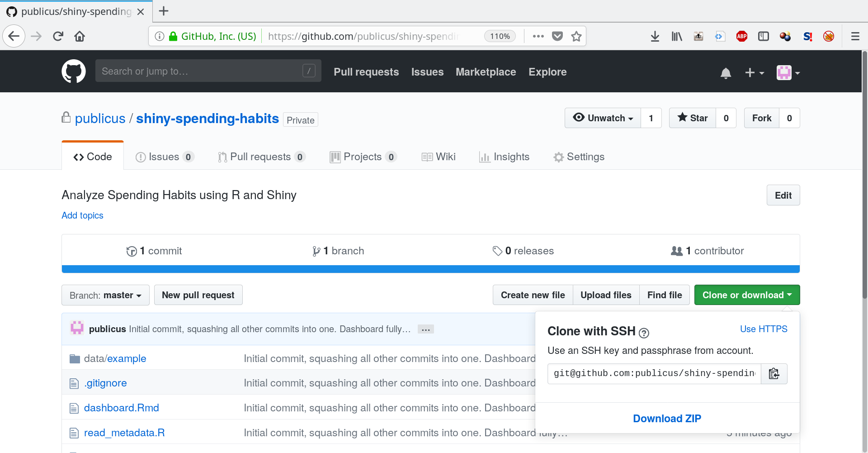Open GitHub notifications bell
Screen dimensions: 868x453
(x=726, y=72)
